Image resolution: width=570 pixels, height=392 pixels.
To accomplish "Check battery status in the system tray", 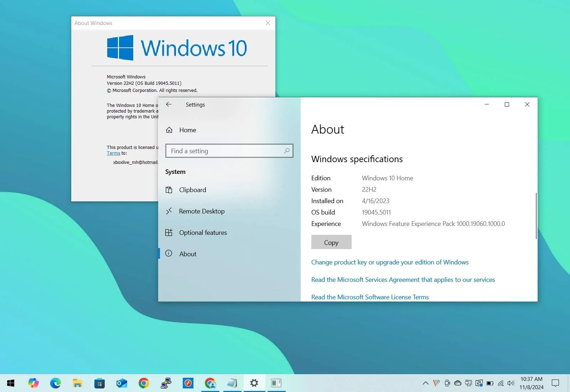I will (x=489, y=383).
